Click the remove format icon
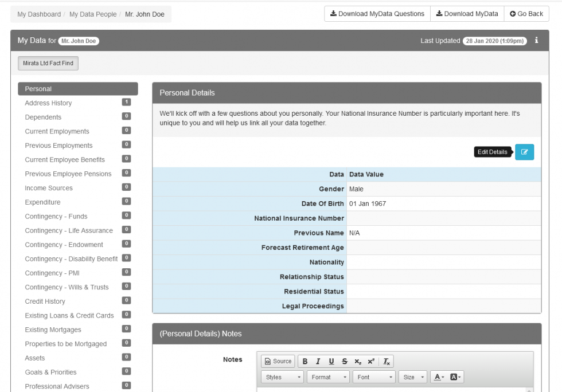 (x=387, y=361)
